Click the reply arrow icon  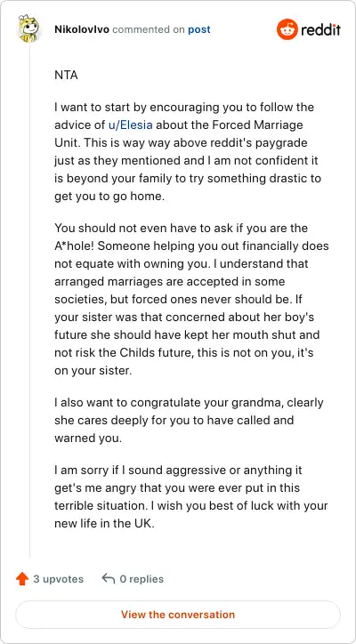108,579
